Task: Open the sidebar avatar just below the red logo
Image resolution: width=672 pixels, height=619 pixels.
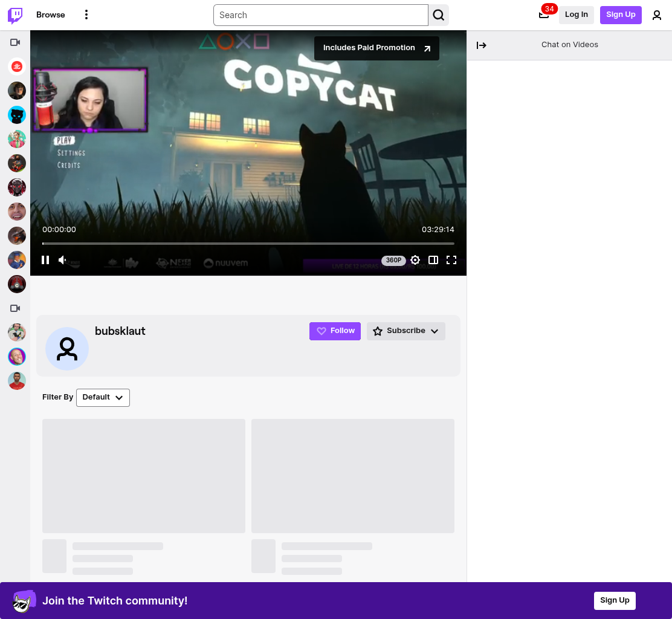Action: 17,91
